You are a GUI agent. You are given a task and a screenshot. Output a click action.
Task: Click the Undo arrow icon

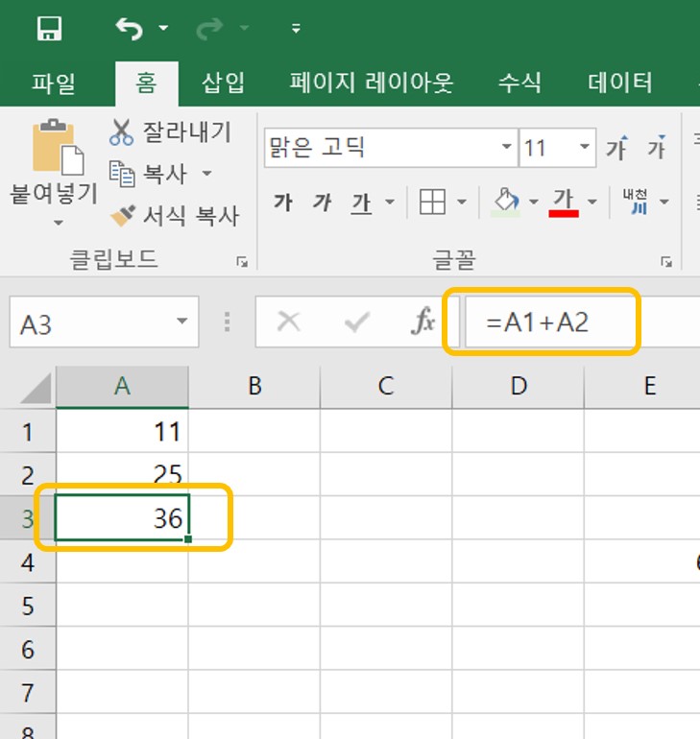point(129,28)
